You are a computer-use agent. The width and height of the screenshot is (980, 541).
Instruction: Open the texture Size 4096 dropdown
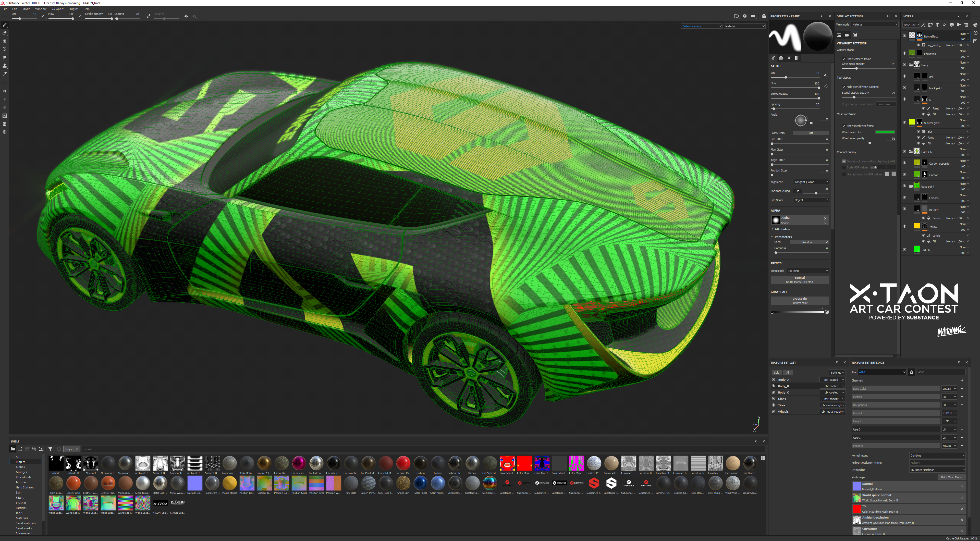click(x=882, y=373)
